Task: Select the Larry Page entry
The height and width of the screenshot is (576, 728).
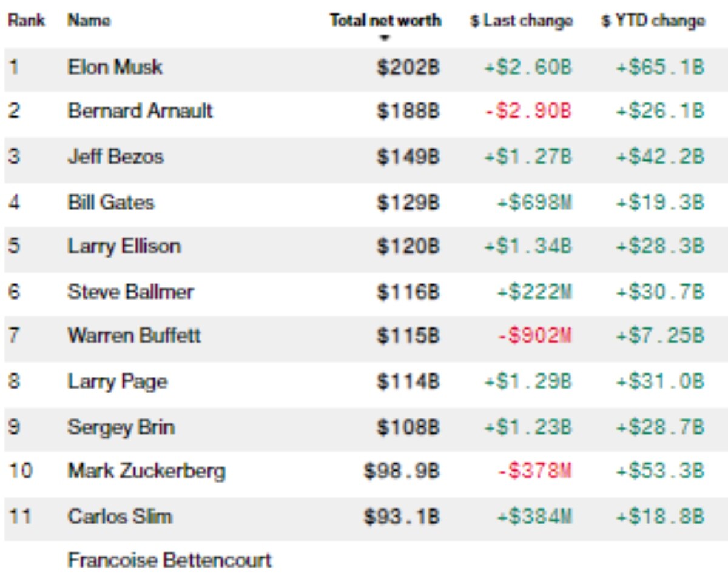Action: tap(117, 382)
